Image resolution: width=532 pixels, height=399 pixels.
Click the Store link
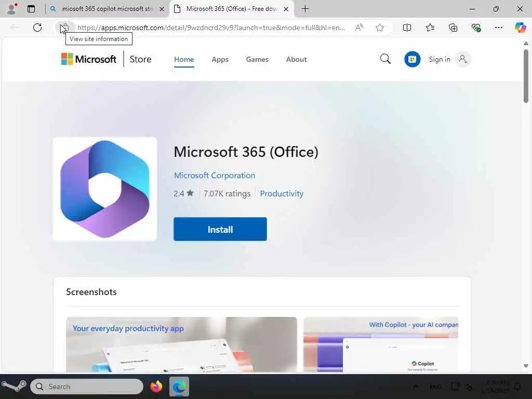[x=140, y=59]
